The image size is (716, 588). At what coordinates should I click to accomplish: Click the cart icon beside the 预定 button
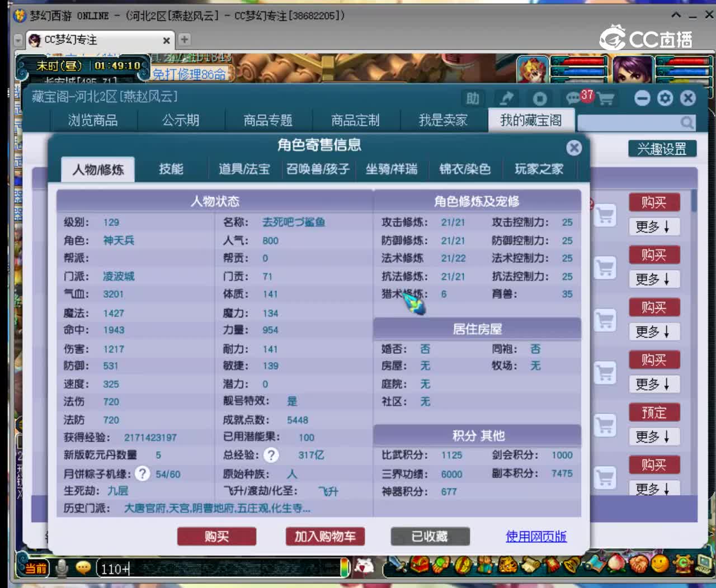pyautogui.click(x=605, y=425)
